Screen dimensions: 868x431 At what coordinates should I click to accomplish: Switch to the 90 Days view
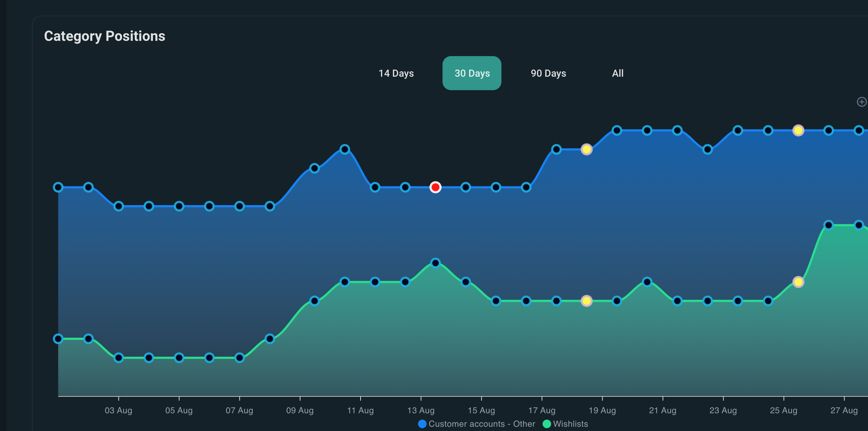pyautogui.click(x=548, y=73)
